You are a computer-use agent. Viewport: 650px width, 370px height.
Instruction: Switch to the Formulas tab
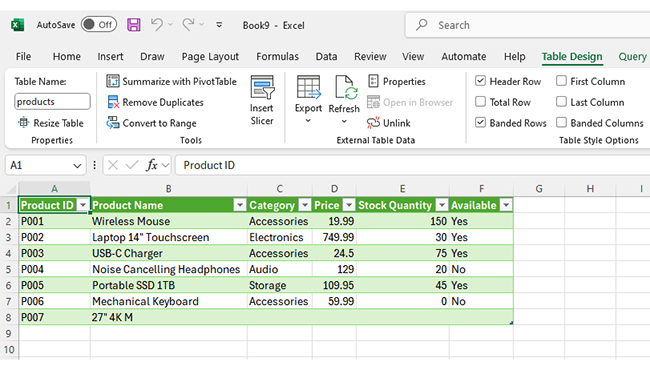click(x=277, y=56)
